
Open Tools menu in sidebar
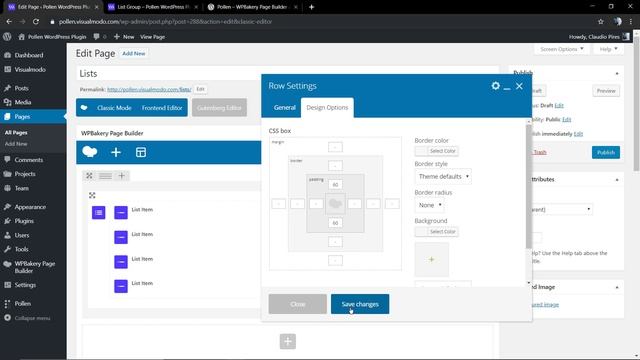[x=21, y=249]
